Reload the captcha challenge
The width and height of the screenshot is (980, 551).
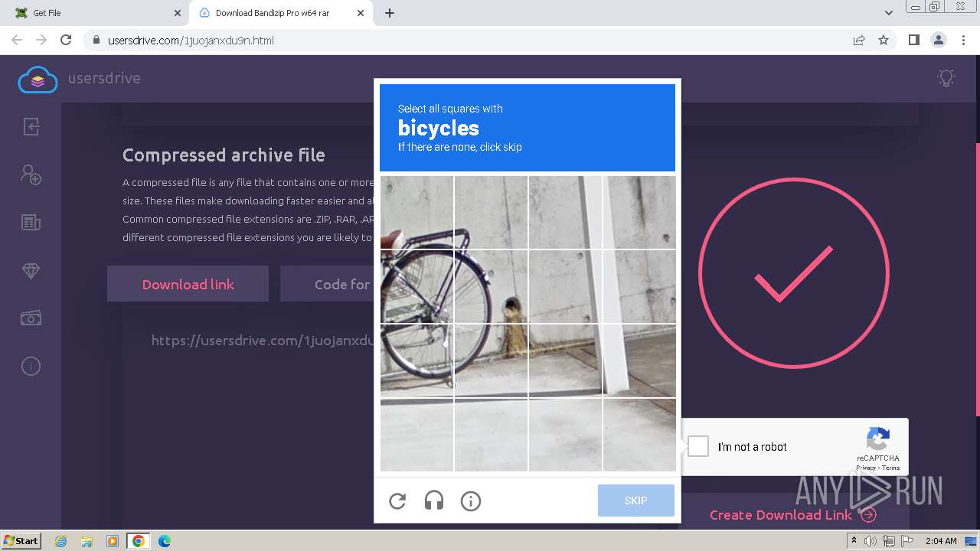397,501
